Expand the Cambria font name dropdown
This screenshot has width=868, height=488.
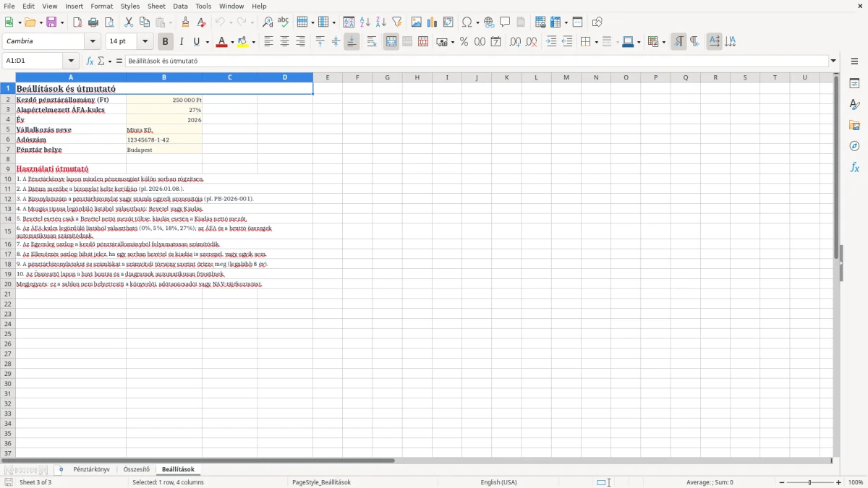(x=93, y=42)
